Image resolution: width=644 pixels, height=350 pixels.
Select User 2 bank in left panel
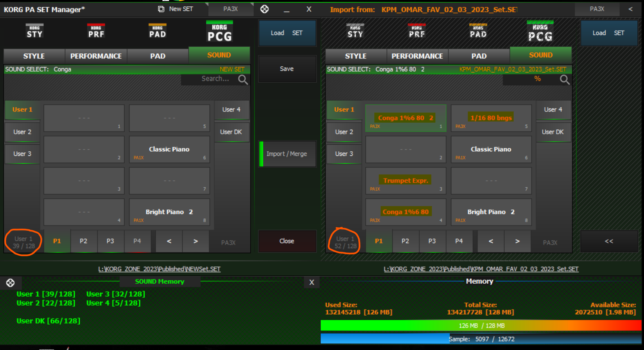click(x=22, y=132)
